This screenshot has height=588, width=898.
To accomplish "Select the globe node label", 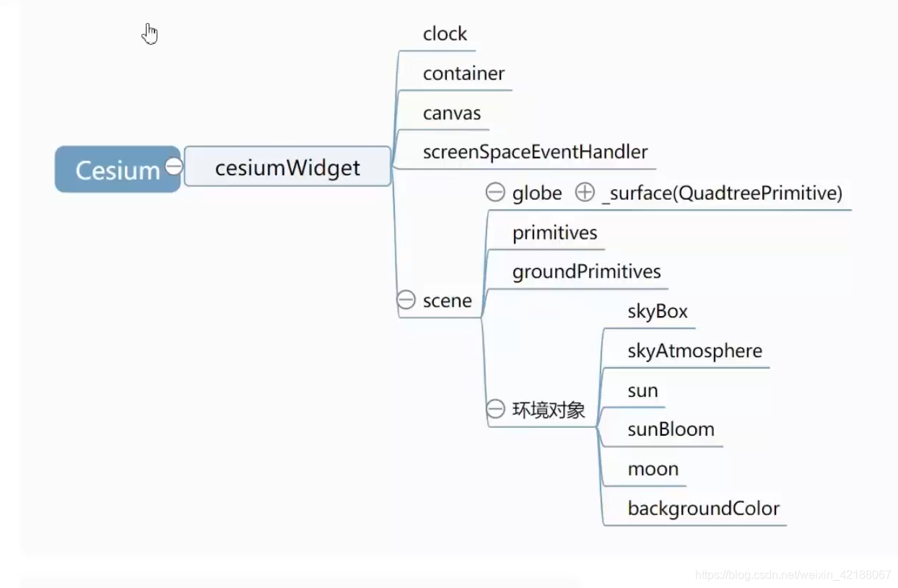I will [537, 193].
